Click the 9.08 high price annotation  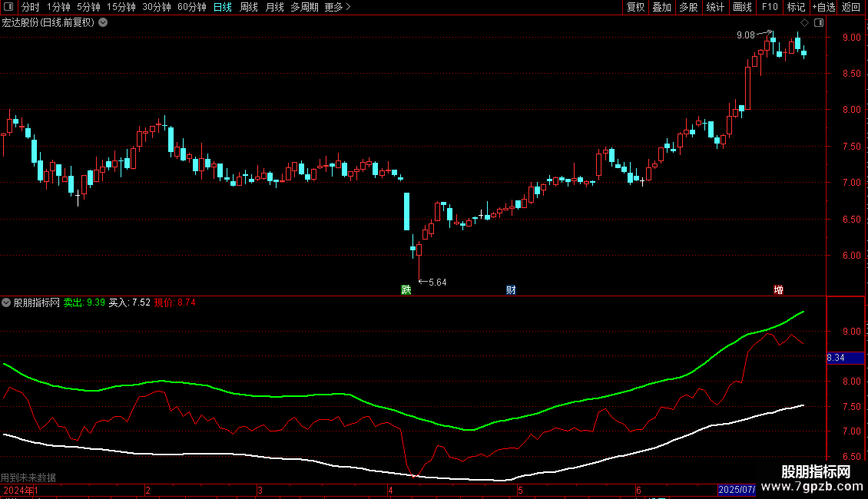click(x=746, y=35)
